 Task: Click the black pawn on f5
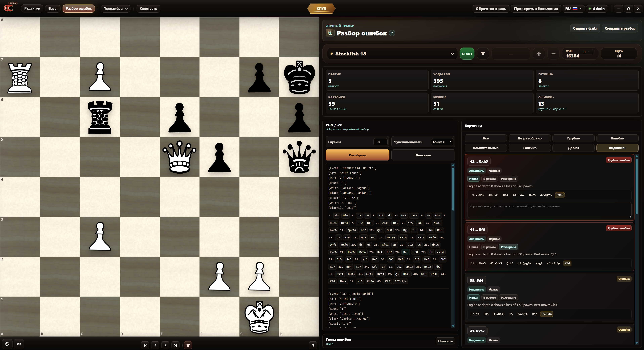(x=219, y=157)
